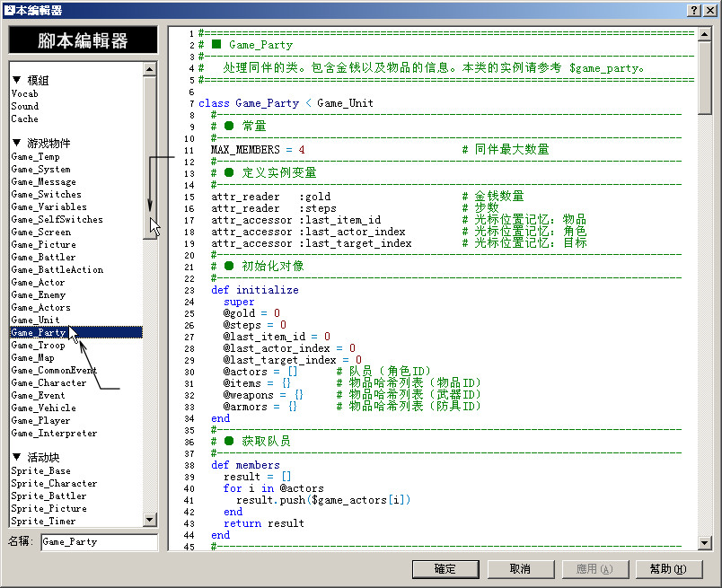Click the script list scrollbar thumb

[x=150, y=158]
